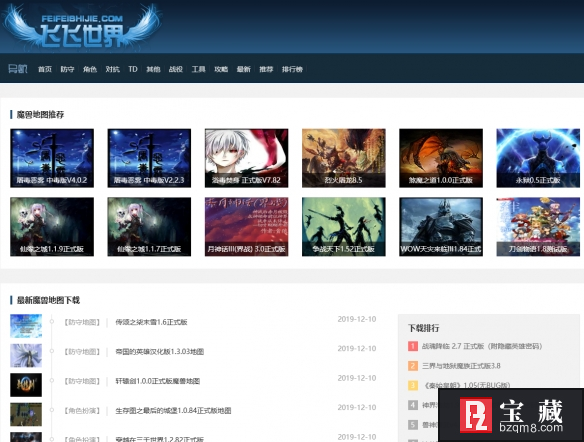Image resolution: width=584 pixels, height=442 pixels.
Task: Click the 魔兽地图推荐 section heading
Action: 40,114
